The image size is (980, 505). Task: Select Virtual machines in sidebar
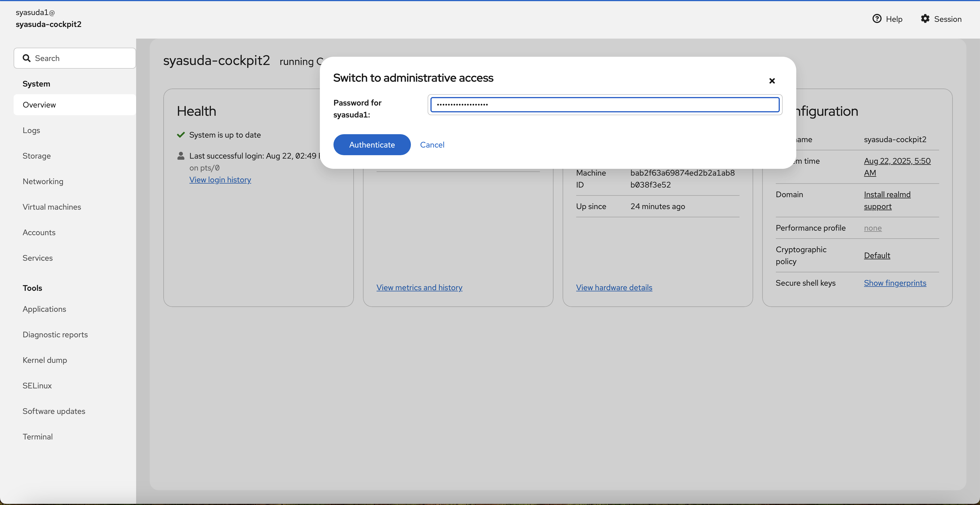click(x=52, y=207)
